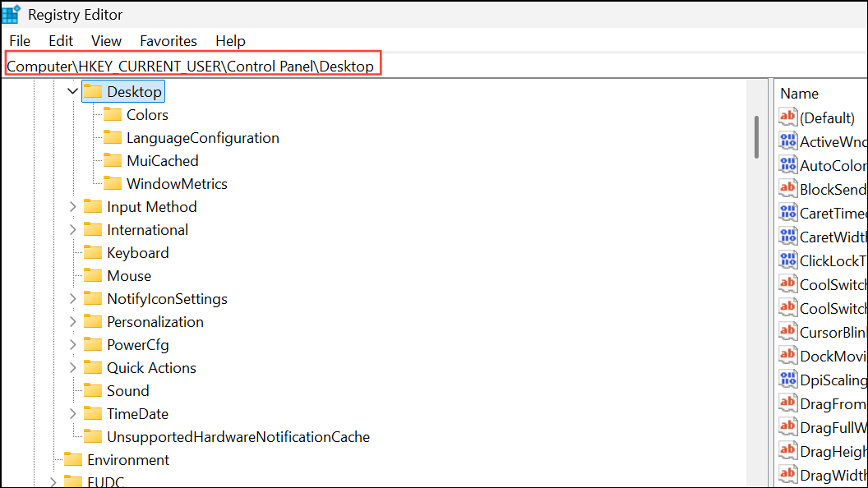Click the Desktop folder icon
Screen dimensions: 868x488
coord(93,91)
